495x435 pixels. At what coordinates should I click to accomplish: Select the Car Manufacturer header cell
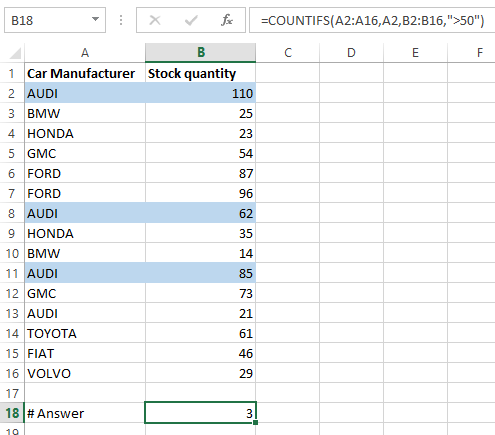(x=85, y=73)
